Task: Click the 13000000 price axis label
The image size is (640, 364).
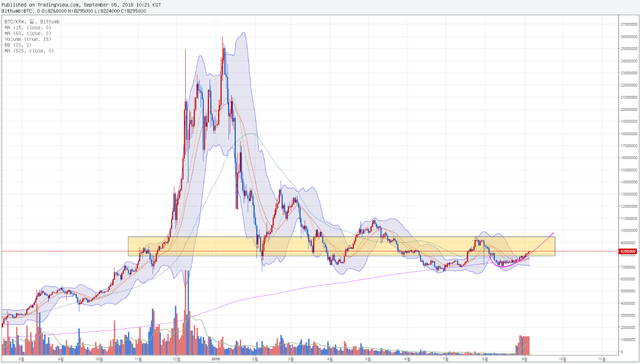Action: tap(629, 194)
